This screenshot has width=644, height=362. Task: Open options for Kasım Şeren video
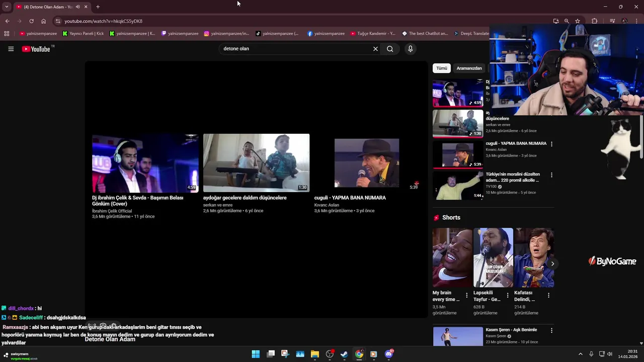[551, 330]
